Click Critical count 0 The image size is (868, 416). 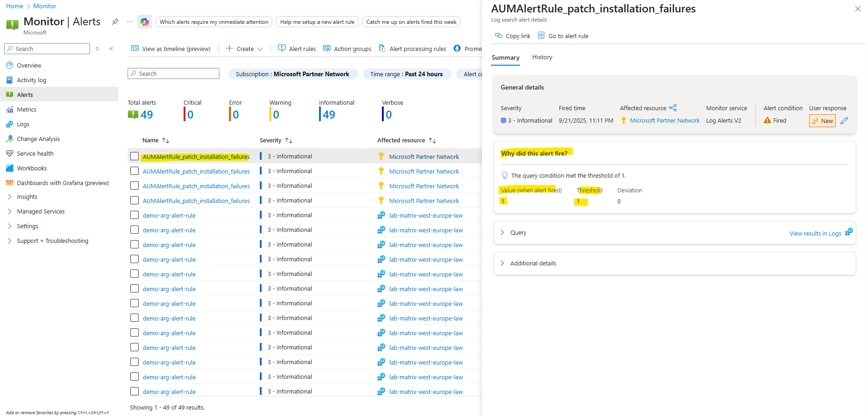[190, 114]
